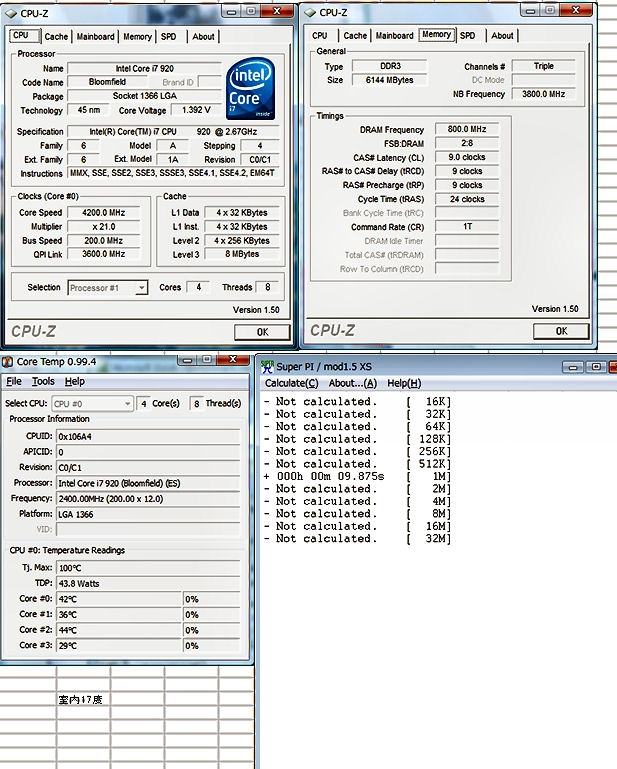
Task: Open the SPD tab in right CPU-Z
Action: [x=467, y=35]
